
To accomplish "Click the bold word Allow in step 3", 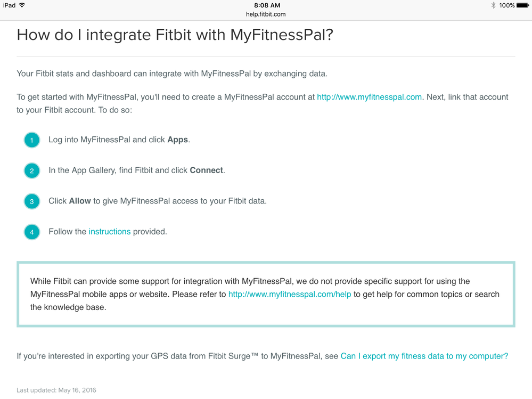I will 80,201.
